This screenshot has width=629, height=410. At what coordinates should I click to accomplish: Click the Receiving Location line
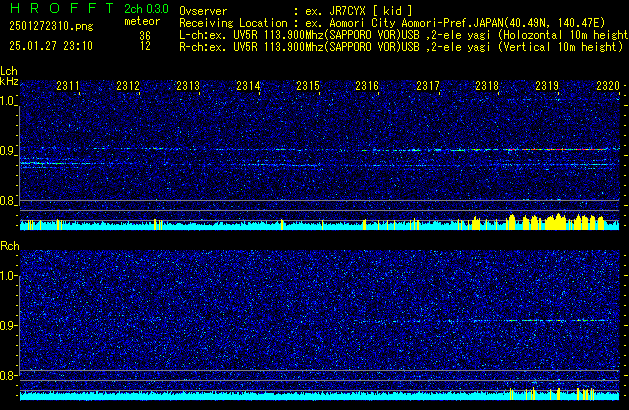pos(392,23)
